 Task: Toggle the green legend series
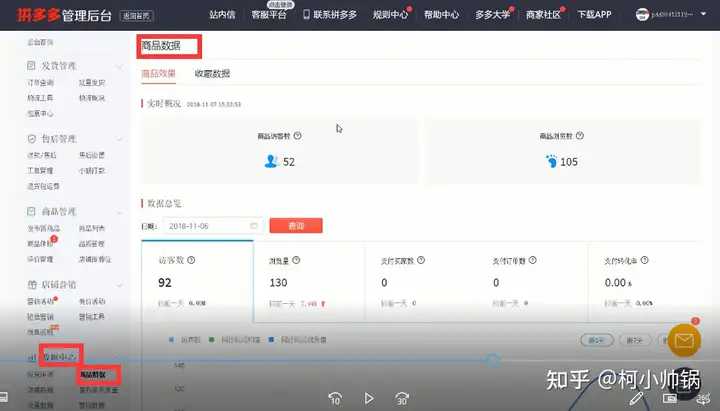click(x=235, y=340)
